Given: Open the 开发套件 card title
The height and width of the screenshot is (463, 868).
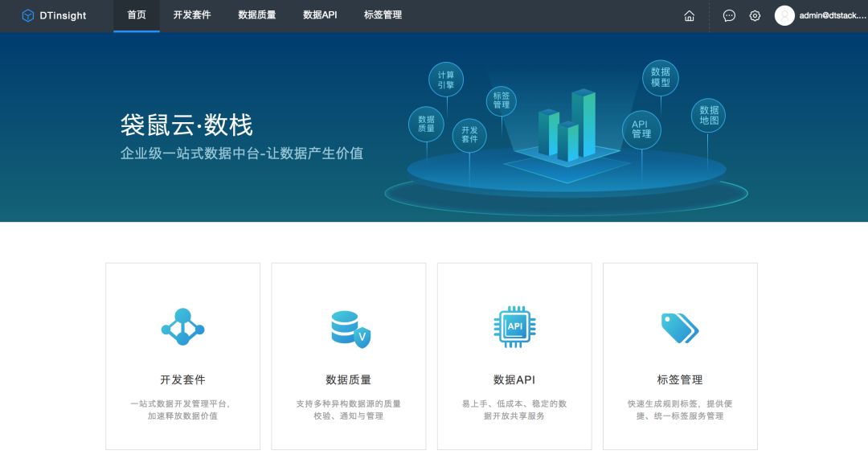Looking at the screenshot, I should point(182,379).
